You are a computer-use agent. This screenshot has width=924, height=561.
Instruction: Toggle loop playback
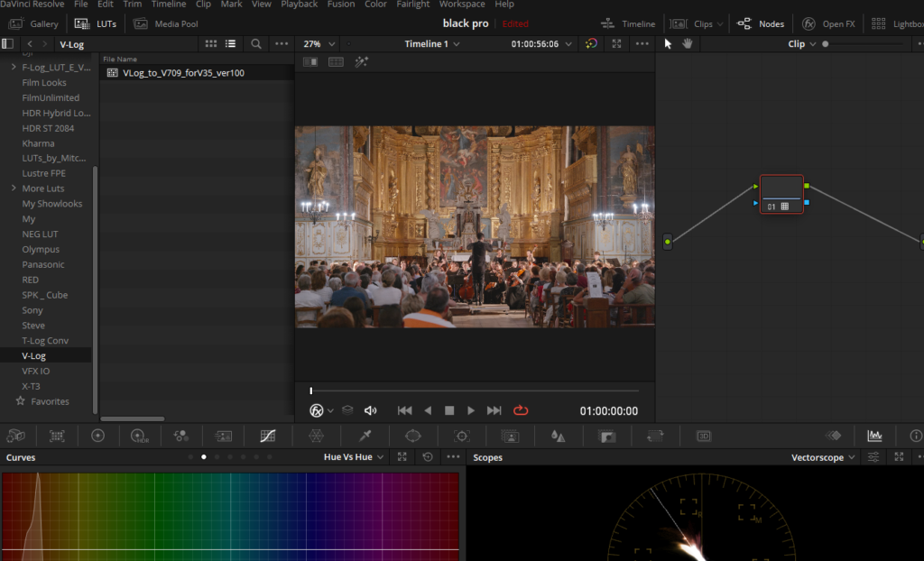click(x=521, y=410)
